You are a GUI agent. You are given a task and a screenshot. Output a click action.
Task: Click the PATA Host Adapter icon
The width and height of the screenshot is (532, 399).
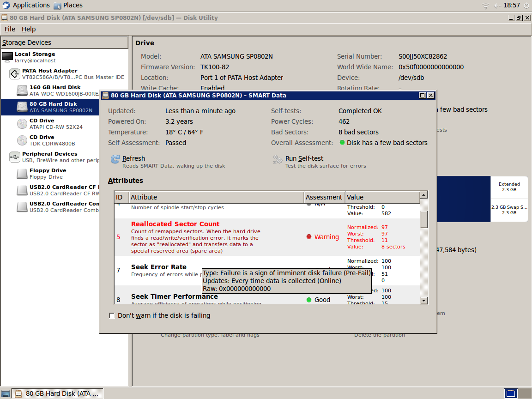point(15,73)
